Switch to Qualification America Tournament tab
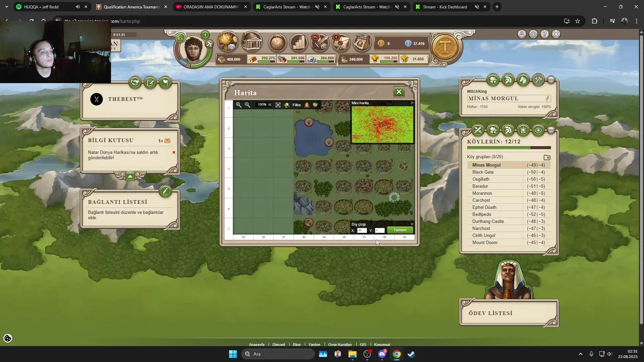Image resolution: width=644 pixels, height=362 pixels. pos(131,7)
